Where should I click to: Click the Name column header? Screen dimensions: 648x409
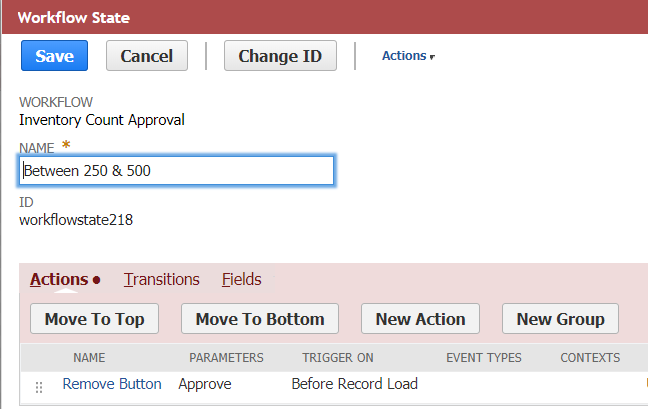click(89, 357)
